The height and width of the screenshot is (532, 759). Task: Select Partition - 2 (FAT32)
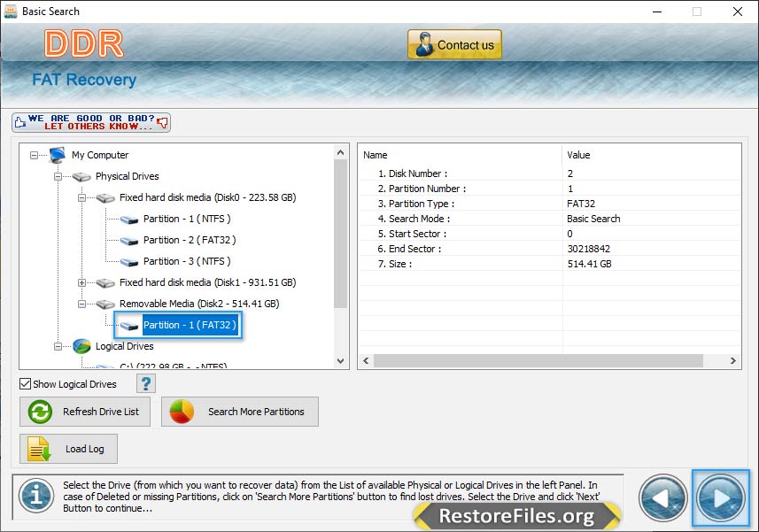190,240
